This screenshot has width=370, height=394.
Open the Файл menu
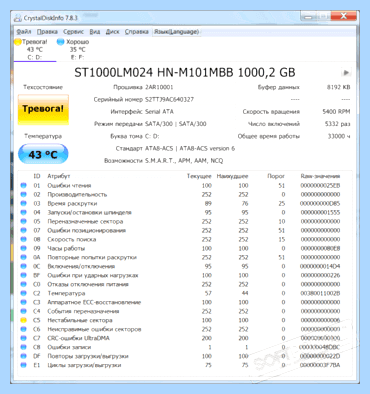click(24, 32)
